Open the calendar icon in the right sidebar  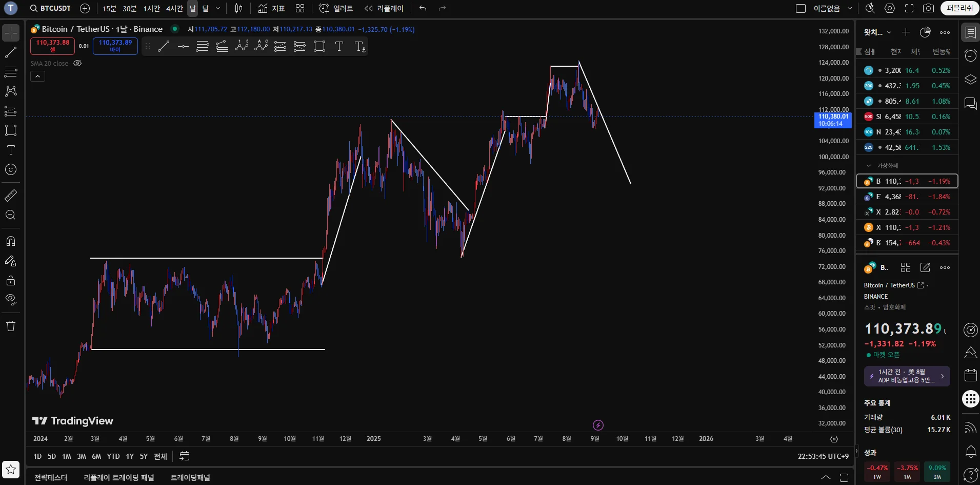[970, 375]
